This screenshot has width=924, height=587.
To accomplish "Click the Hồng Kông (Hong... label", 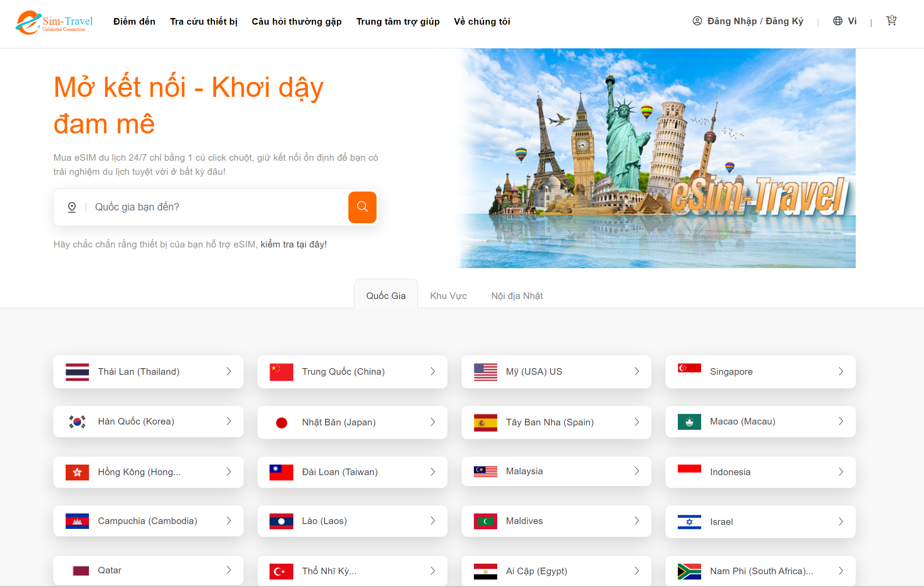I will pyautogui.click(x=139, y=472).
